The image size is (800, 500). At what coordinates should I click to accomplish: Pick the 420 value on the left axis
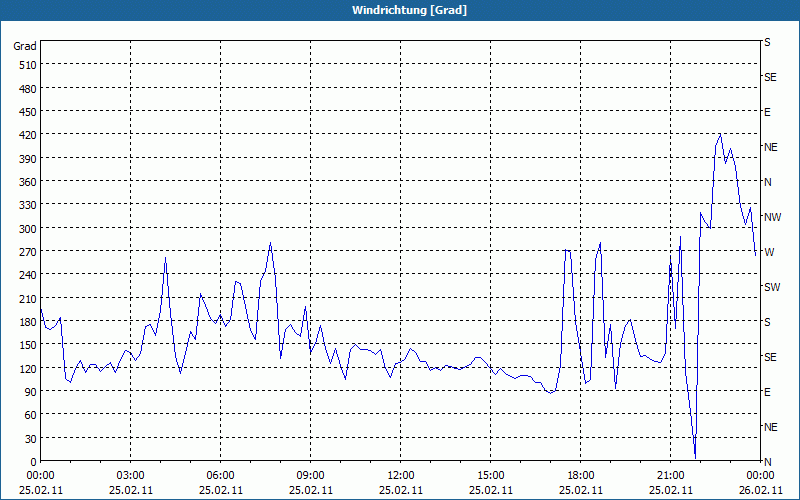tap(28, 135)
